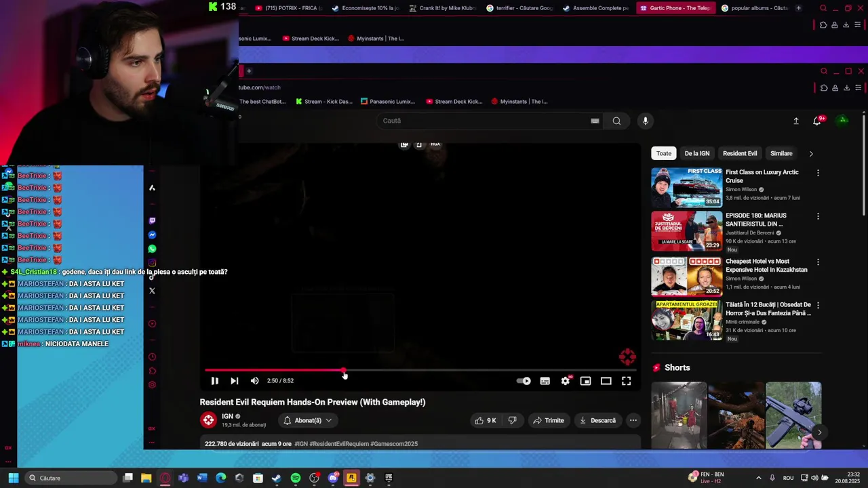Open YouTube create upload button
Screen dimensions: 868x488
796,121
